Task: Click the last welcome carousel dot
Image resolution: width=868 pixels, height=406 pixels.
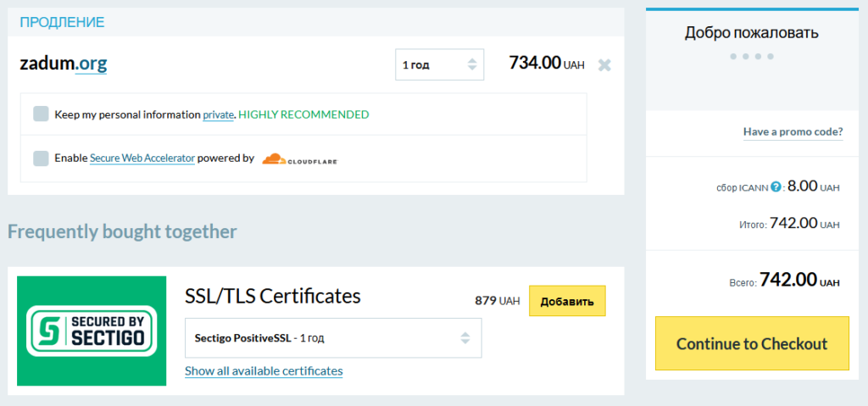Action: point(771,57)
